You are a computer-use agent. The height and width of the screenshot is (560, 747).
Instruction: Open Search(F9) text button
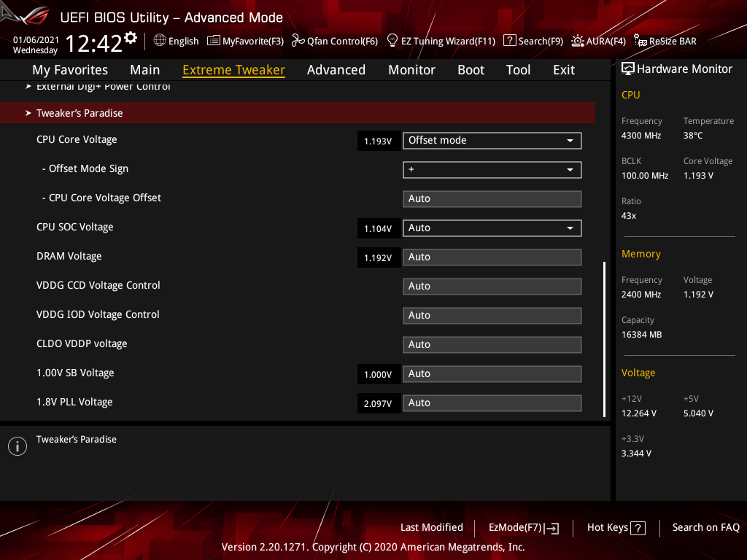coord(541,41)
